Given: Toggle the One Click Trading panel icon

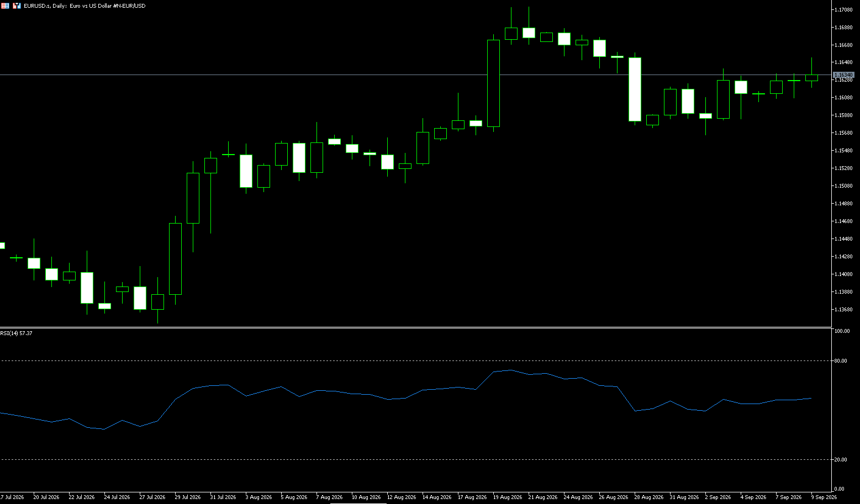Looking at the screenshot, I should tap(5, 6).
